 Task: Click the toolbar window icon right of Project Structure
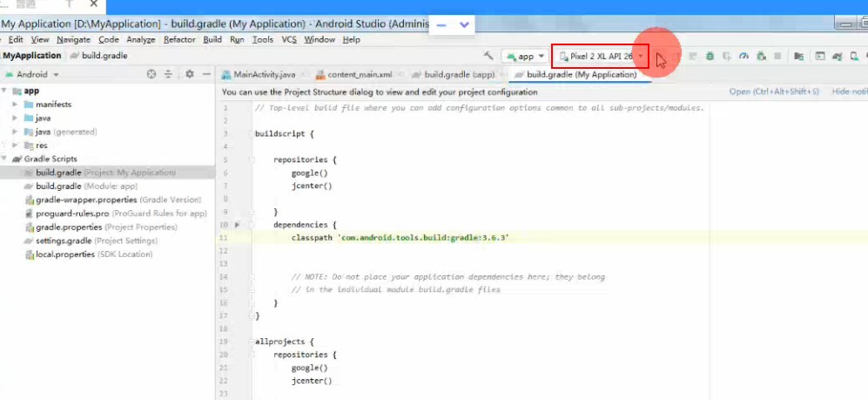(820, 56)
